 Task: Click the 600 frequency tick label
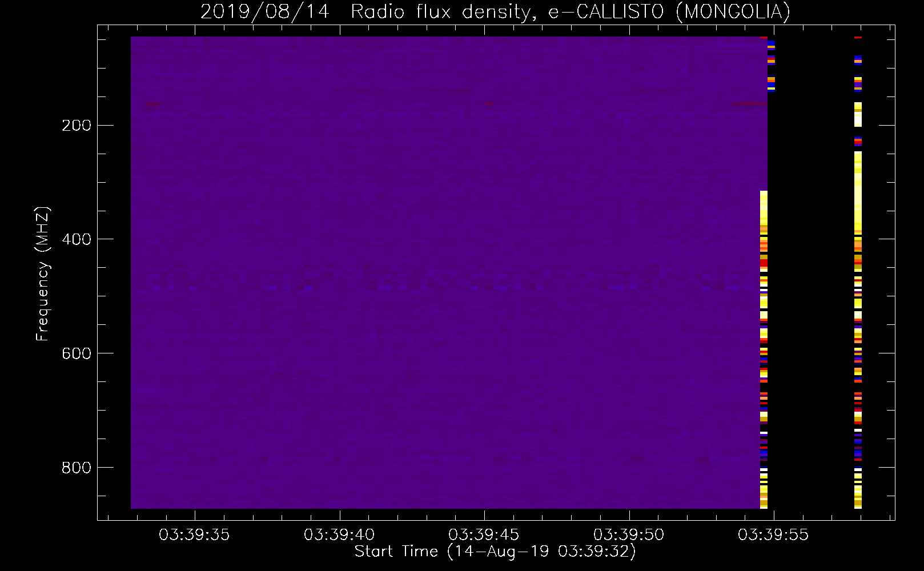point(77,353)
